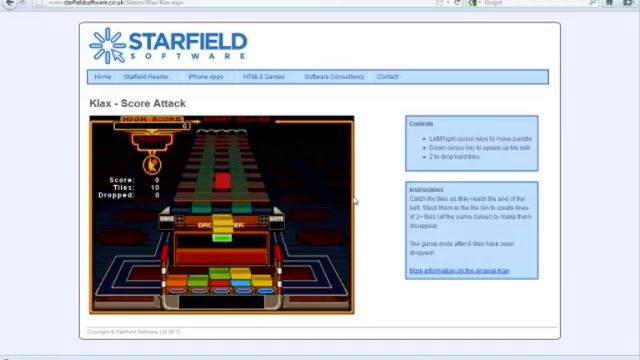Click the "Z to drop held tiles" line
Viewport: 640px width, 360px height.
point(454,157)
